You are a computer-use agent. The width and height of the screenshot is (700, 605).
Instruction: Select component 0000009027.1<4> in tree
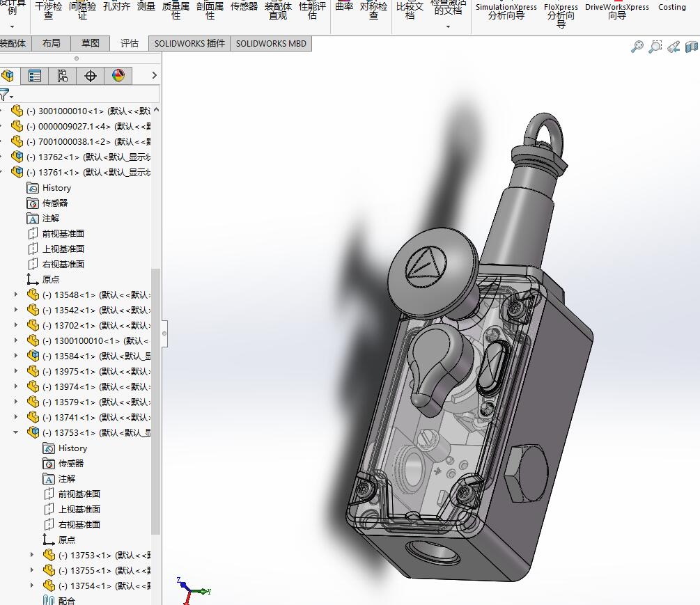[x=80, y=126]
